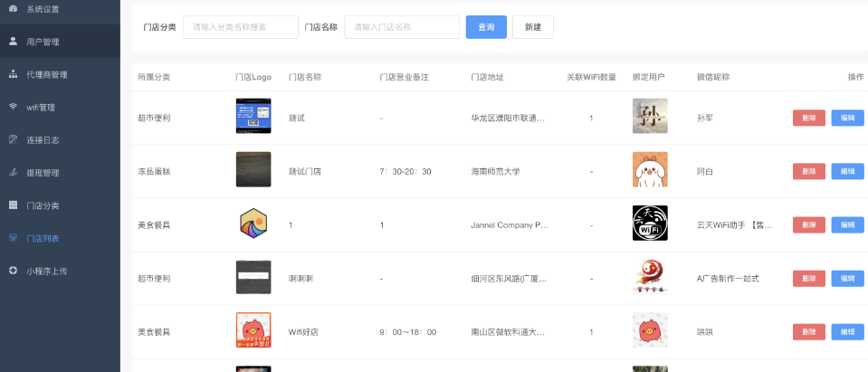This screenshot has width=868, height=372.
Task: Edit the Jannel Company row
Action: pyautogui.click(x=847, y=224)
